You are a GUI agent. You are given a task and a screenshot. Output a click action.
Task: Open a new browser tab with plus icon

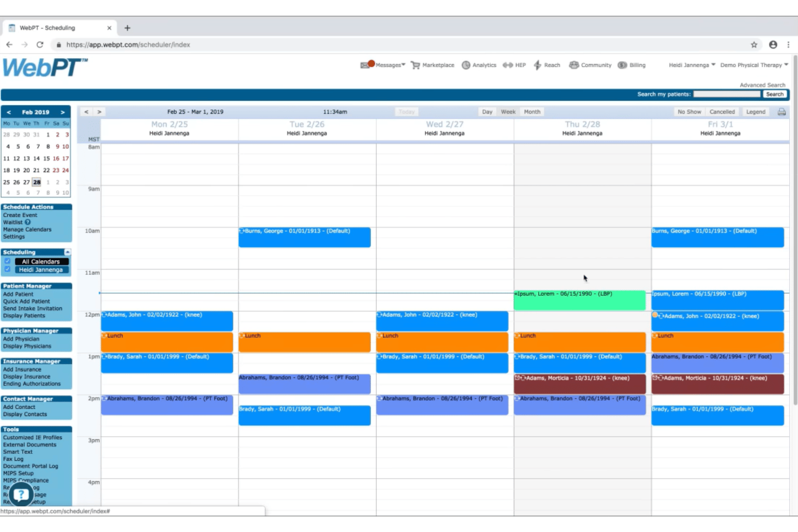tap(127, 28)
